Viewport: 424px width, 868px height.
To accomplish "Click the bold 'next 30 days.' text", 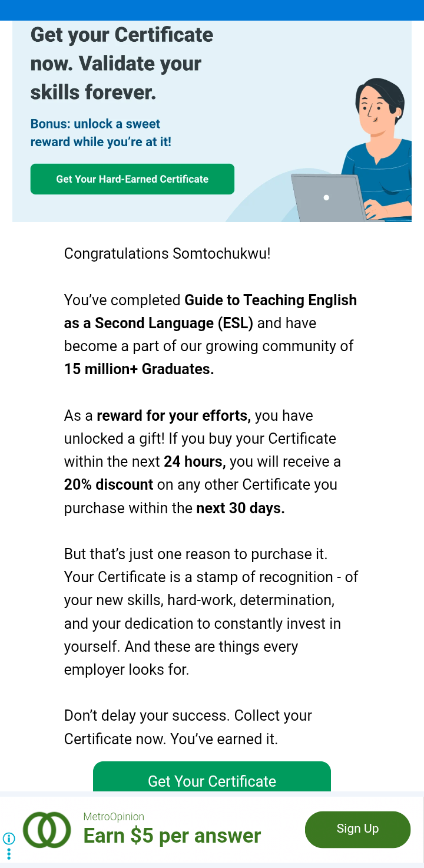I will [x=240, y=508].
